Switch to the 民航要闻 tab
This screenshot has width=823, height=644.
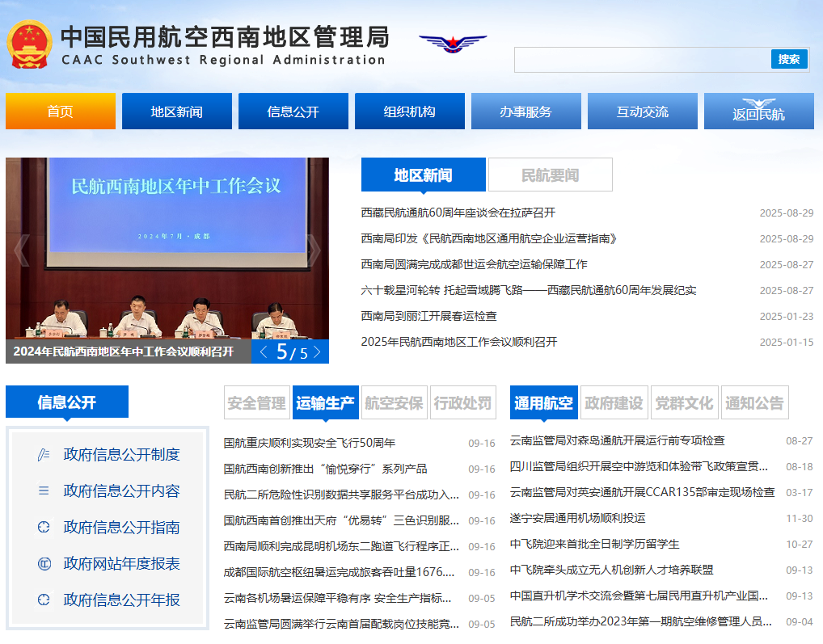(x=550, y=175)
